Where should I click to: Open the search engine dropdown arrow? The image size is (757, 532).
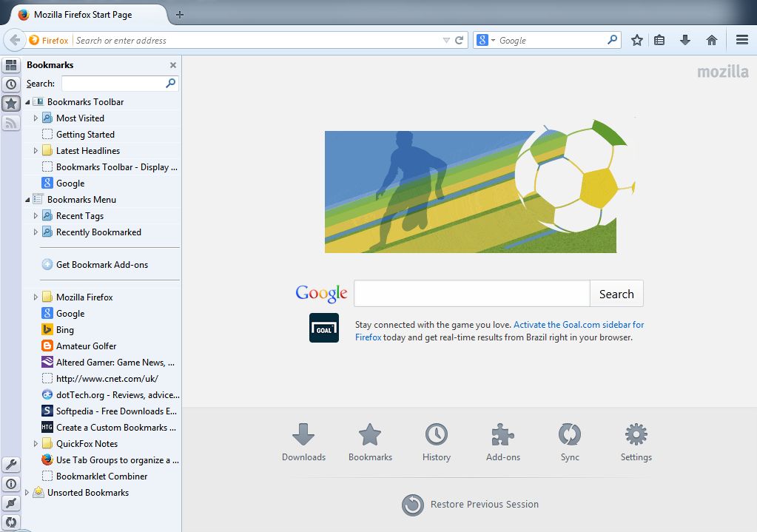click(x=493, y=41)
